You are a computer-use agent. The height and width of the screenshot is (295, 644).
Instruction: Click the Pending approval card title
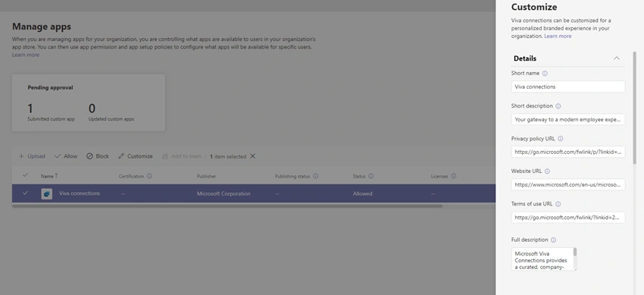(x=50, y=87)
